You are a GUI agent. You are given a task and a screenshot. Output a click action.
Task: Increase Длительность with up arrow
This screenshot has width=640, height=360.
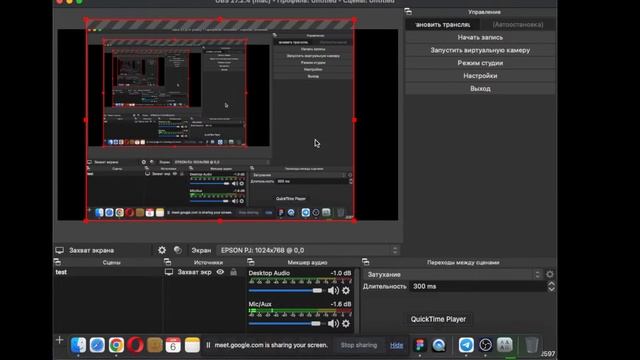tap(551, 284)
